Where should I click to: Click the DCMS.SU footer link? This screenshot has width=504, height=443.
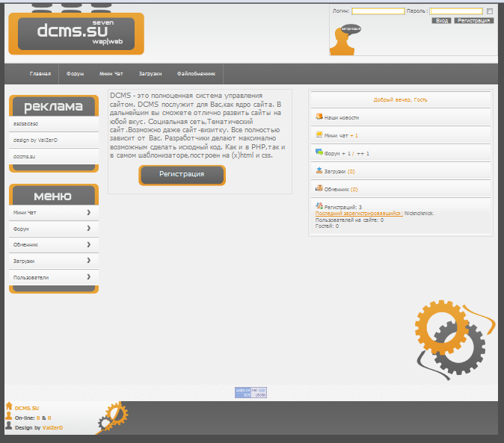pos(27,409)
